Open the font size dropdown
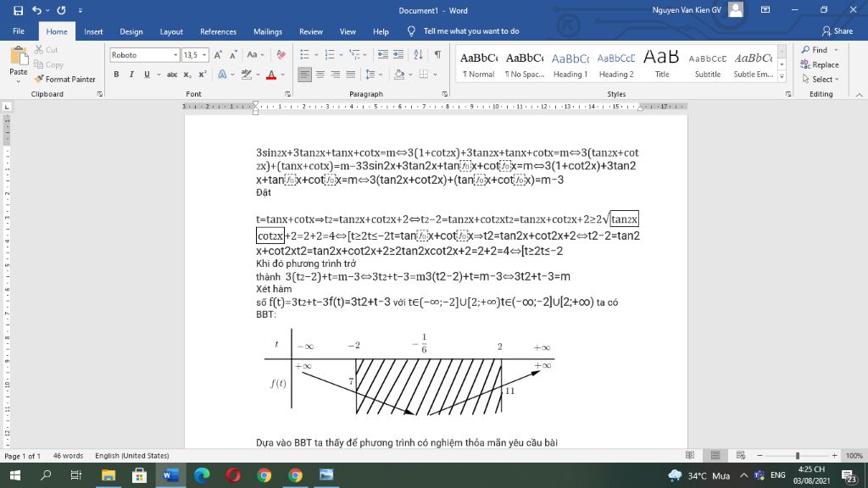 pos(204,55)
